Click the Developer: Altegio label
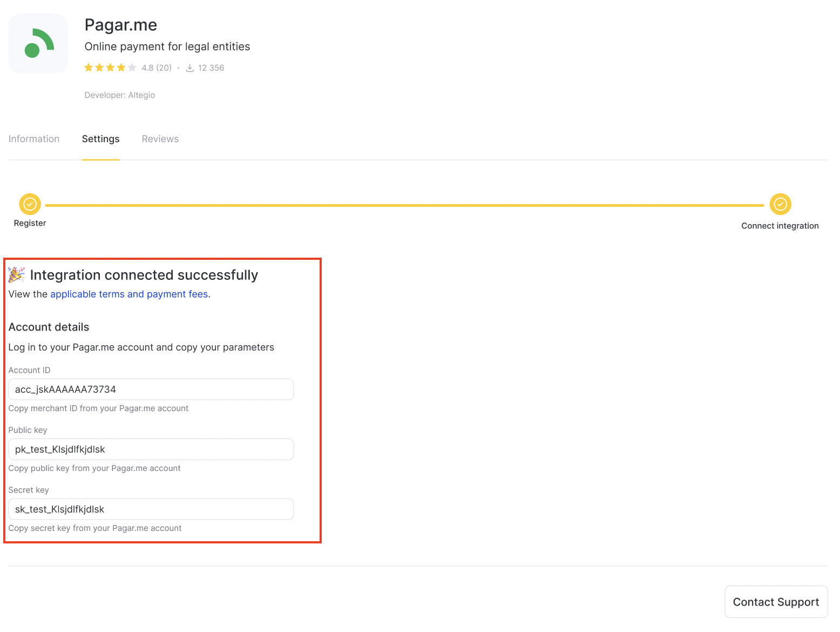The image size is (840, 632). tap(120, 95)
